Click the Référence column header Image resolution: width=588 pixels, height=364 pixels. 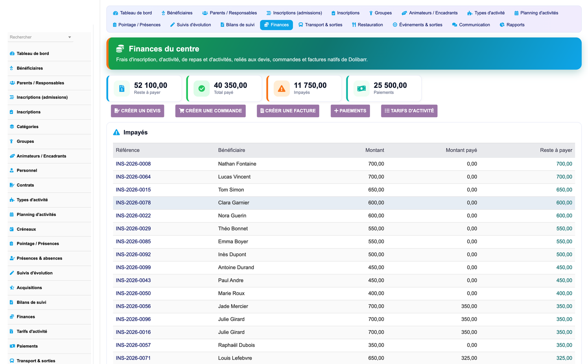click(128, 150)
